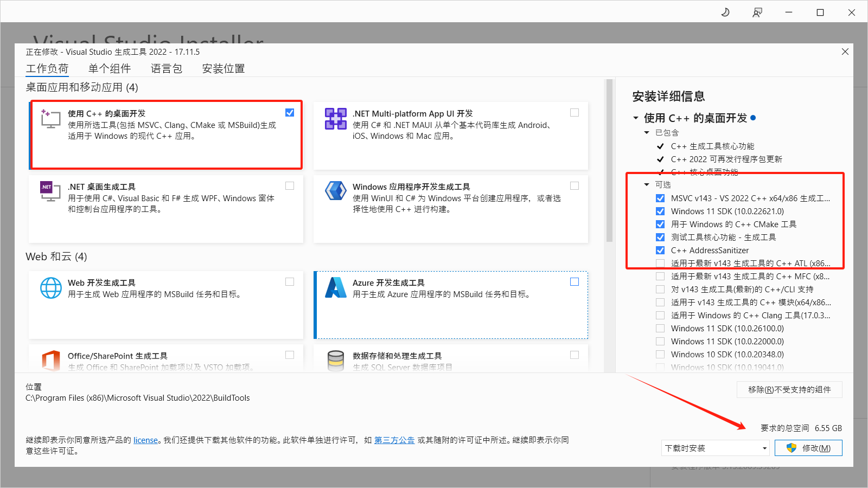This screenshot has width=868, height=488.
Task: Click 移除(R)不受支持的组件 button
Action: (x=789, y=390)
